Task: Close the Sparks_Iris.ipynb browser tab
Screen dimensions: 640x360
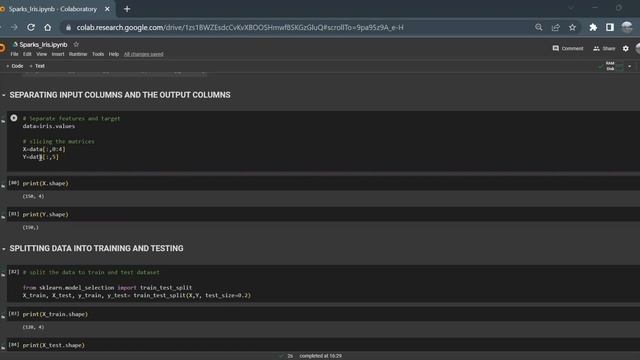Action: [107, 9]
